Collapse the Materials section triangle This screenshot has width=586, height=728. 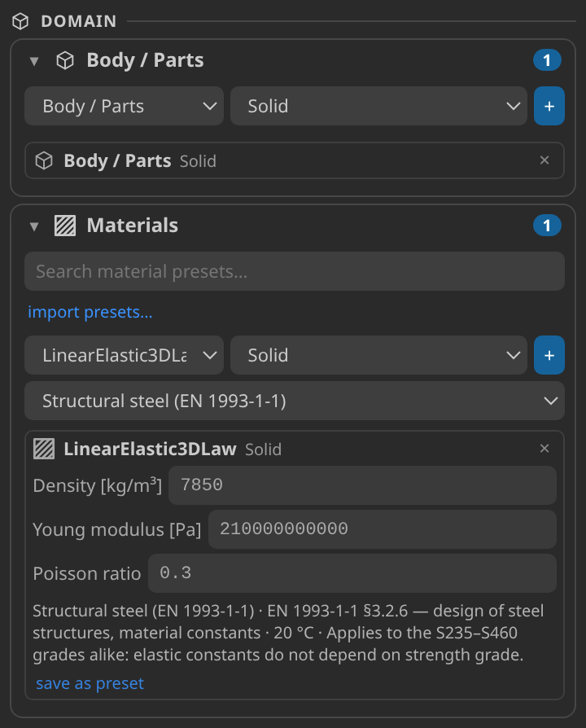point(34,226)
